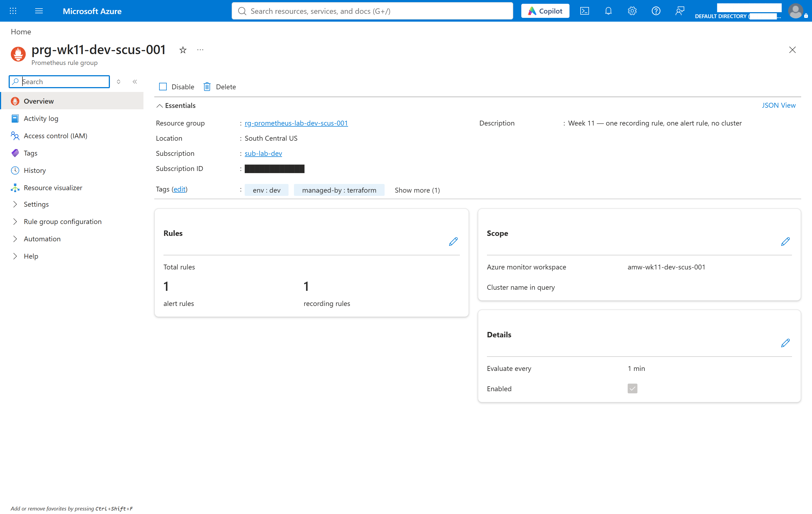This screenshot has width=812, height=514.
Task: Click the expand/collapse all diamond icon
Action: click(x=118, y=82)
